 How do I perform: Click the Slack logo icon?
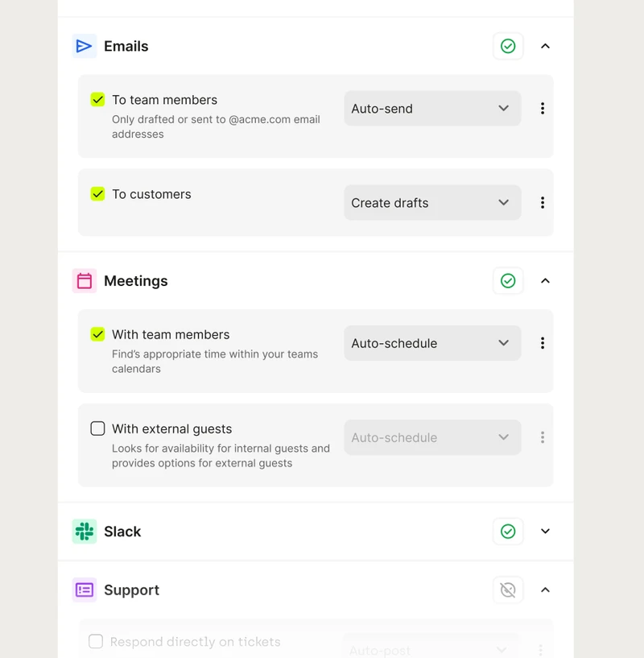click(x=85, y=532)
